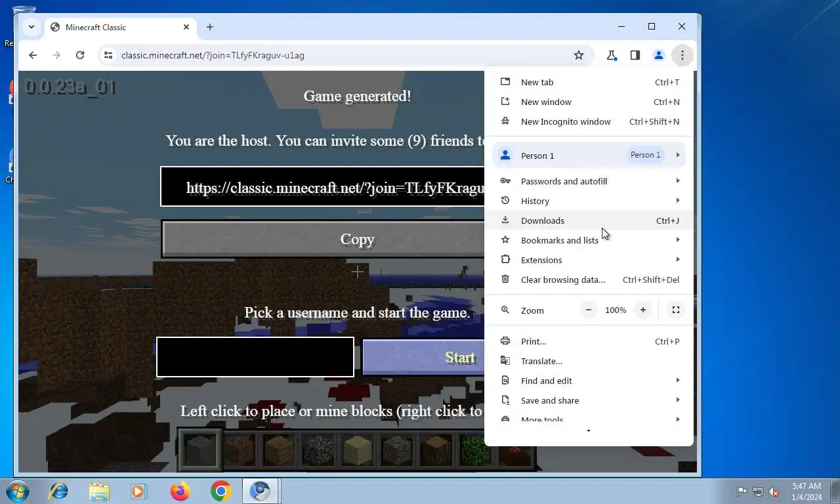Screen dimensions: 840x504
Task: Decrease zoom with the minus button
Action: coord(589,310)
